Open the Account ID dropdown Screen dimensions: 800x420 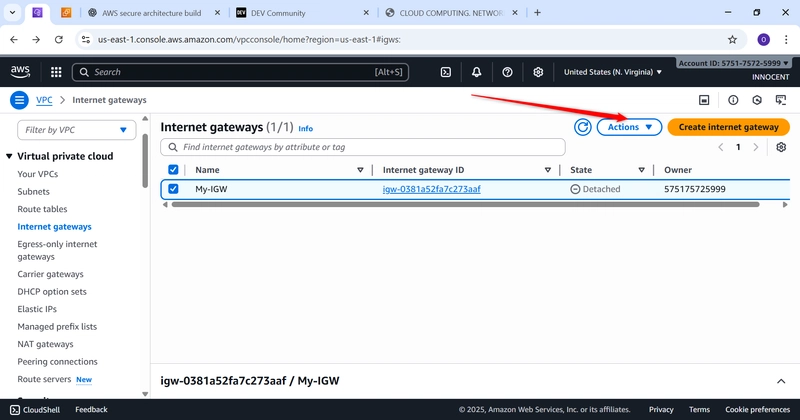734,63
